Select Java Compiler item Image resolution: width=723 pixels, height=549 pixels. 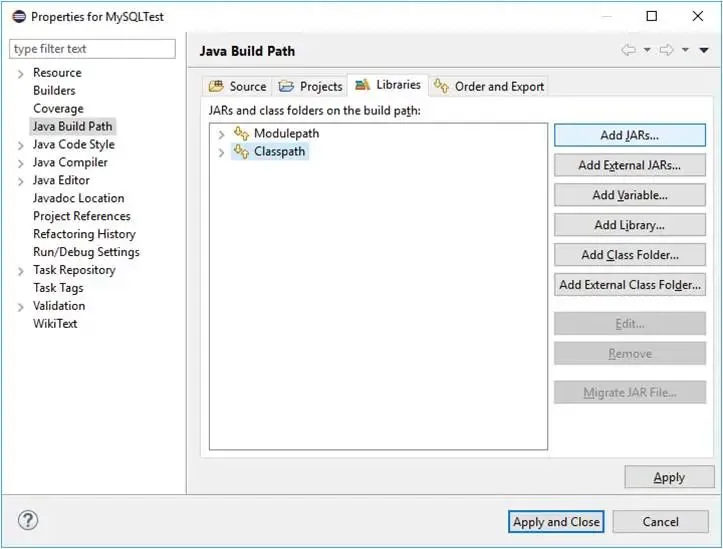[x=70, y=162]
